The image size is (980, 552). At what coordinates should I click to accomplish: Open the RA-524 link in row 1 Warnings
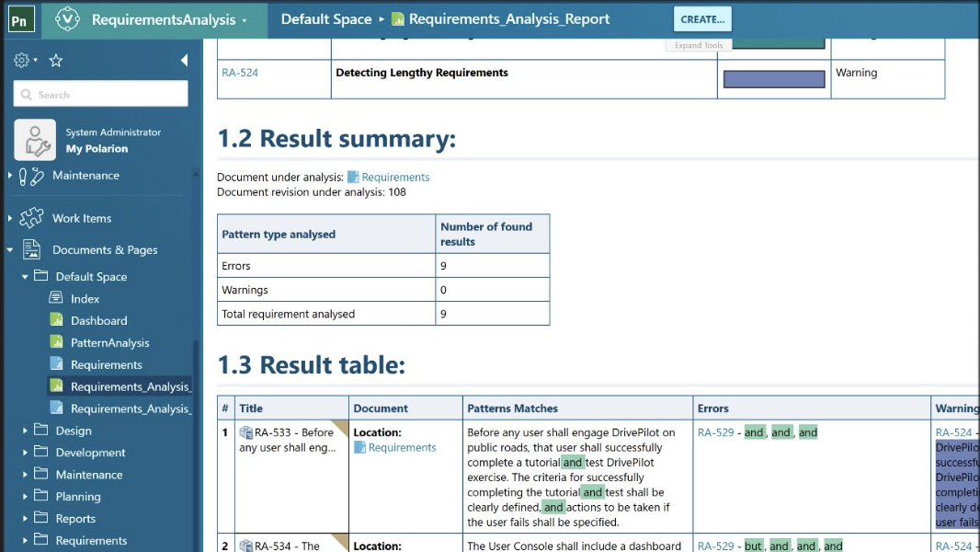953,432
